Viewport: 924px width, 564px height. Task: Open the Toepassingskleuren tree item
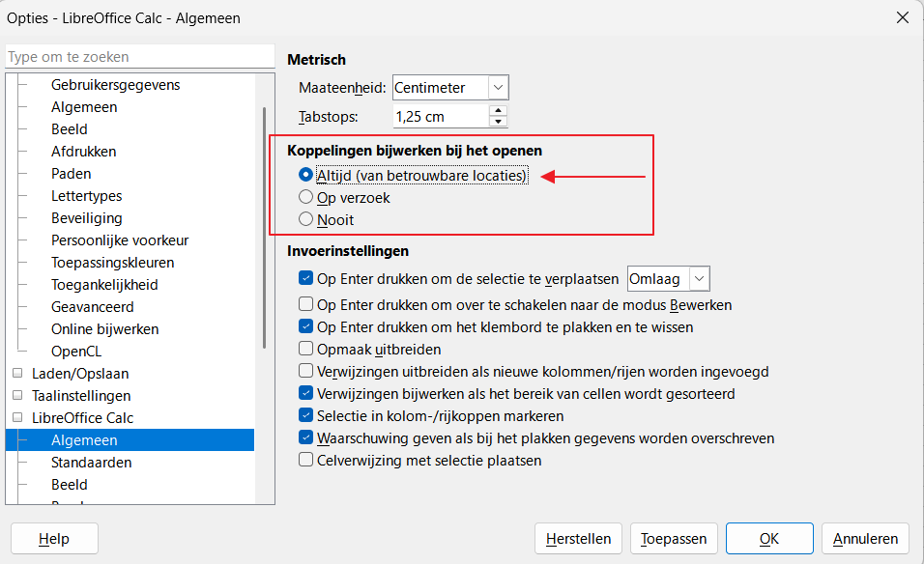(x=112, y=263)
